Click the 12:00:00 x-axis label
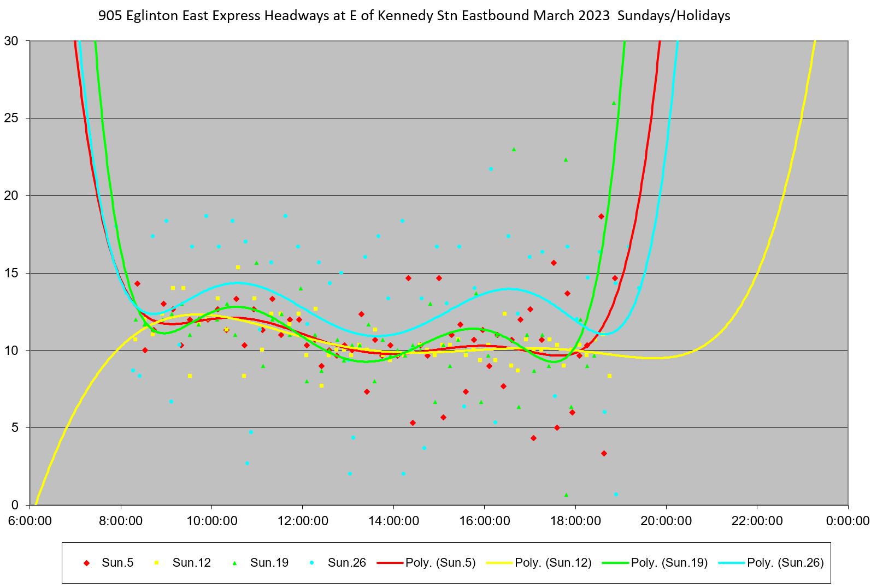871x588 pixels. coord(302,521)
